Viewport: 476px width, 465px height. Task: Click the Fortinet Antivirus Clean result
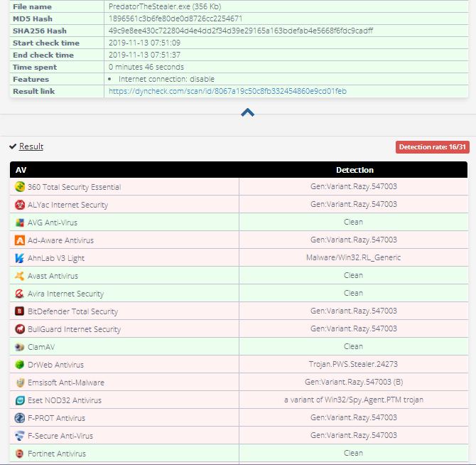[x=353, y=453]
